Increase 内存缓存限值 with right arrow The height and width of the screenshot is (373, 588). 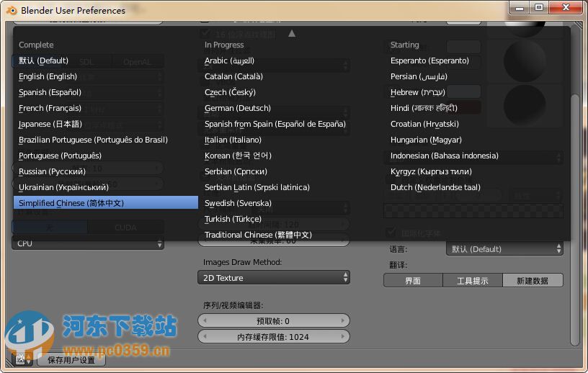tap(343, 337)
